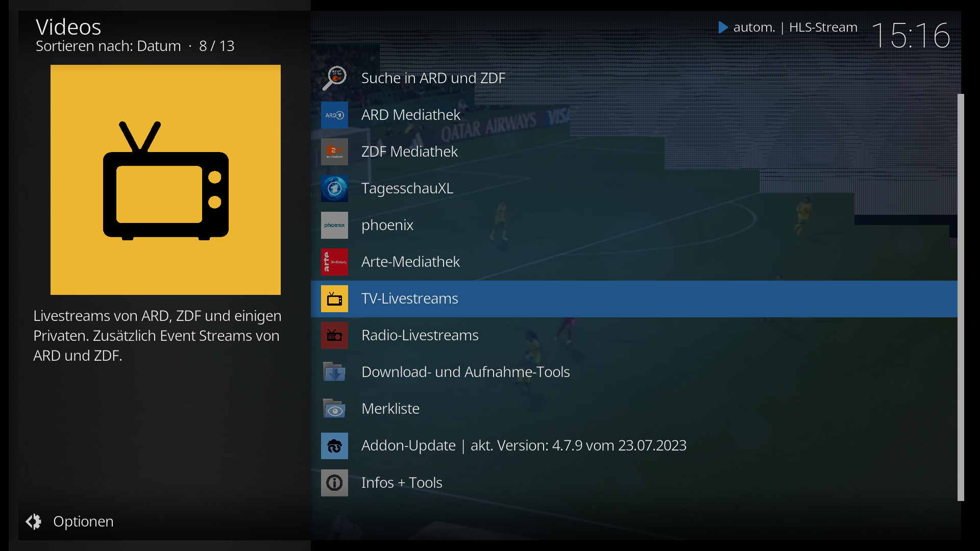Click the large TV-Livestreams thumbnail image

click(165, 180)
